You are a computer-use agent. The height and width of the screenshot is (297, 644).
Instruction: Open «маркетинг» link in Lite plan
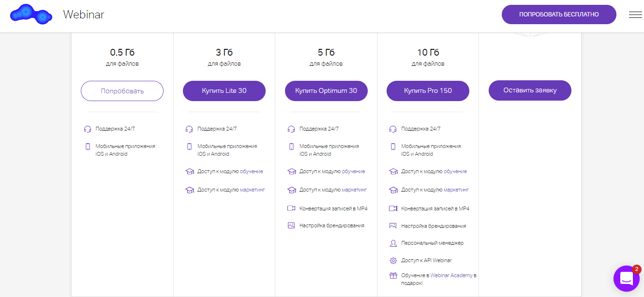tap(252, 190)
